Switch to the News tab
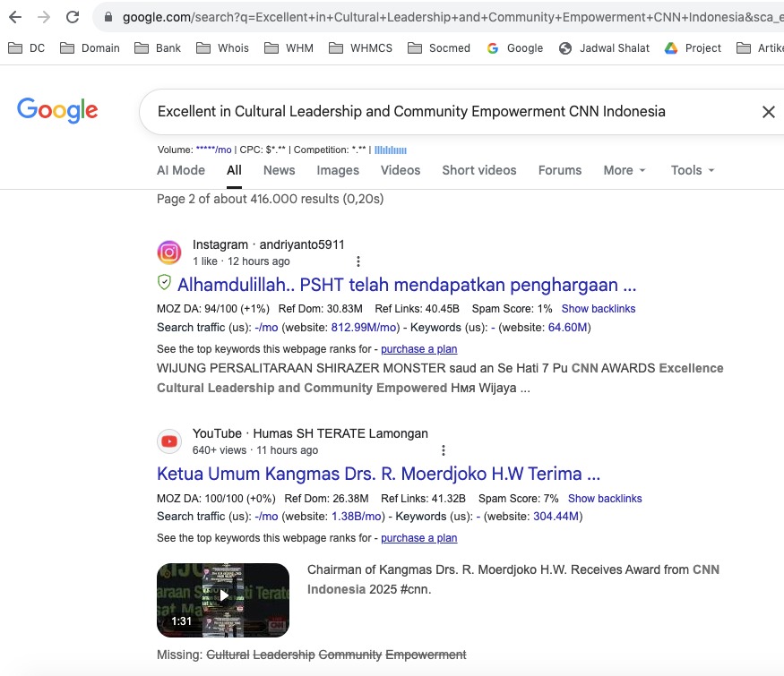Image resolution: width=784 pixels, height=676 pixels. (x=279, y=170)
